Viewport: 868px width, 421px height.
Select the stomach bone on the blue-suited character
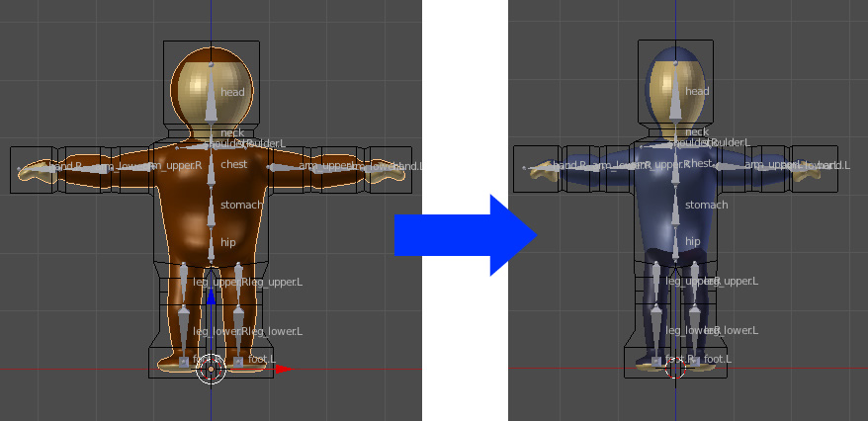(x=675, y=210)
